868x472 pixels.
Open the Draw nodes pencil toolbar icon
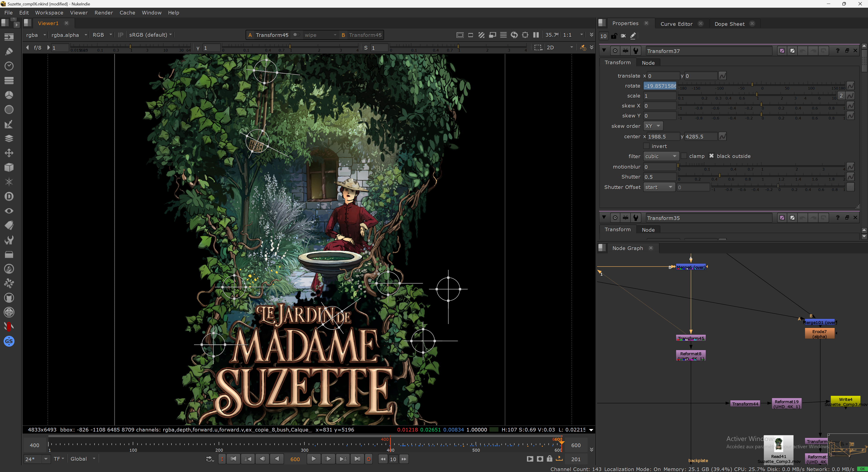click(9, 52)
